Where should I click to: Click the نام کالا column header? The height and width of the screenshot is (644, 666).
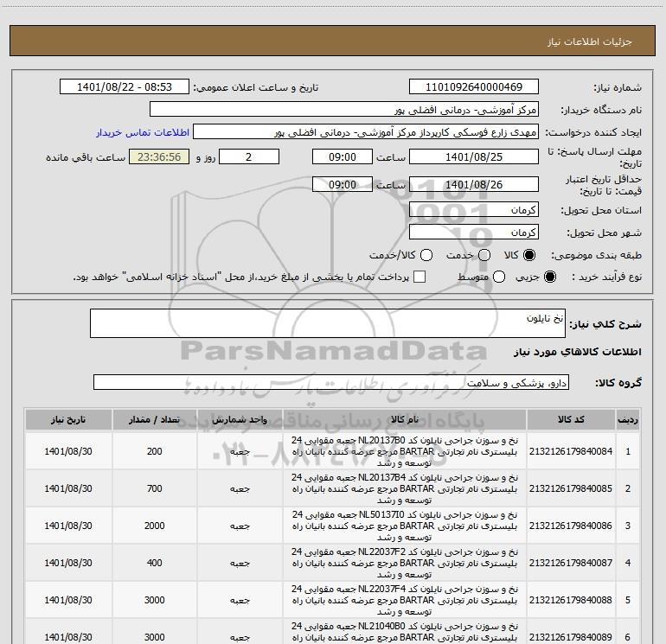(405, 420)
